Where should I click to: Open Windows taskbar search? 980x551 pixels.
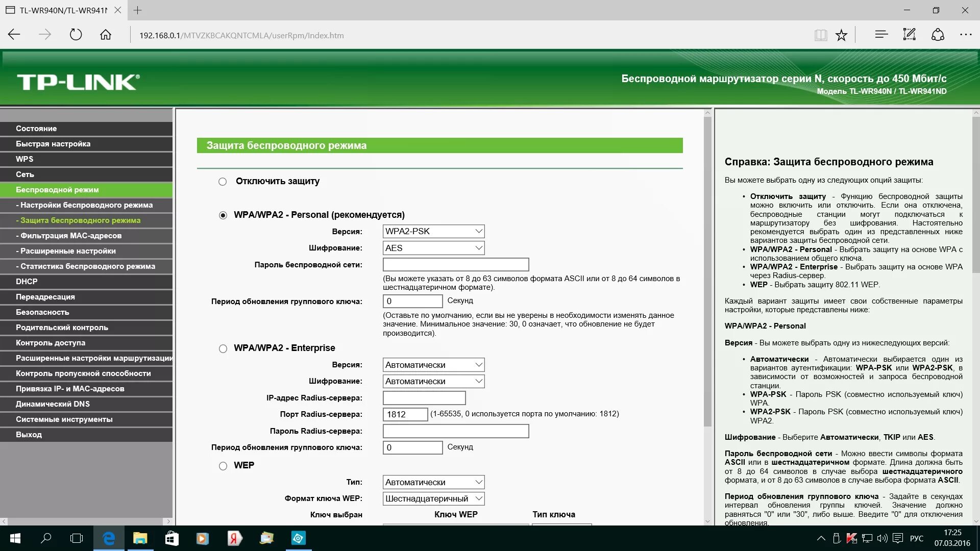click(x=46, y=538)
